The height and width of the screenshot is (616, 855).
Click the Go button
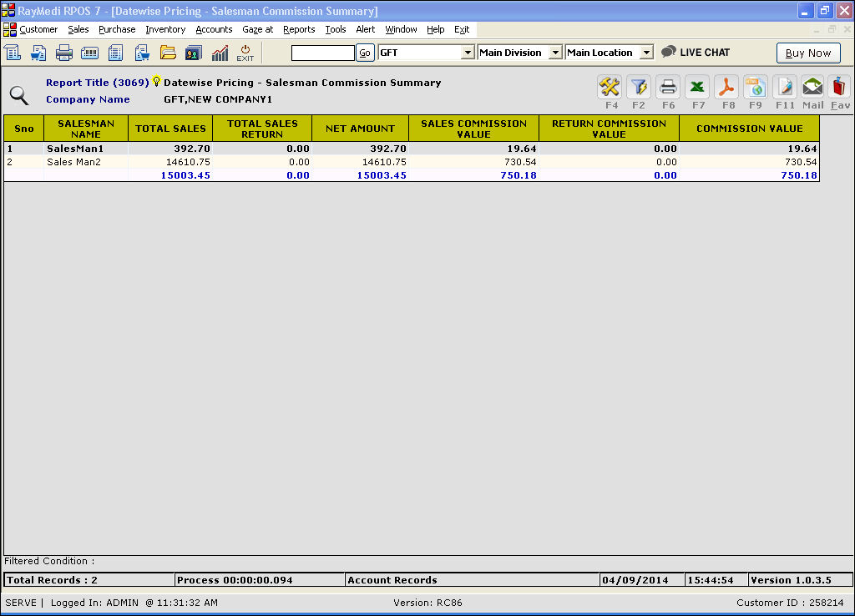coord(365,53)
